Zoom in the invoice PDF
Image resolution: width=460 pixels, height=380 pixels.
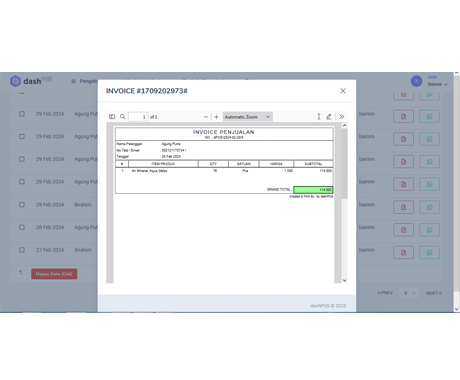coord(216,117)
